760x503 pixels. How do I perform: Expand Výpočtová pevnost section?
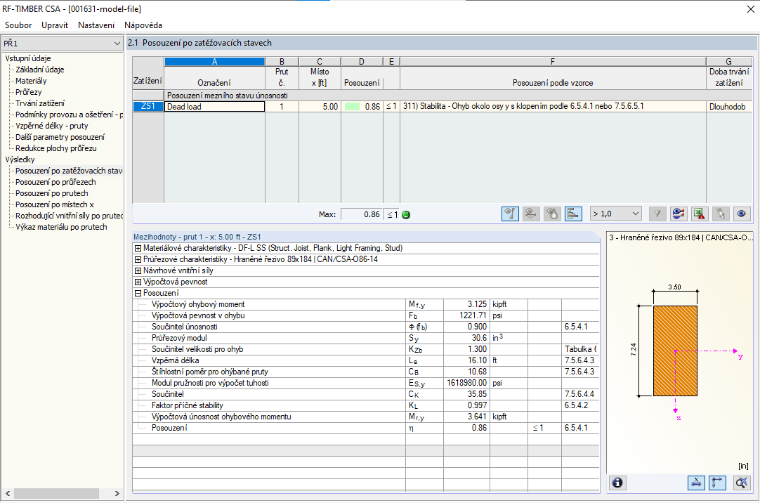pos(138,282)
